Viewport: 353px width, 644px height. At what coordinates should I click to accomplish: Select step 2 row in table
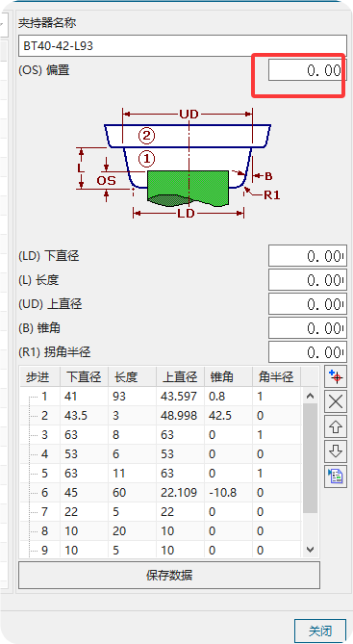point(162,416)
